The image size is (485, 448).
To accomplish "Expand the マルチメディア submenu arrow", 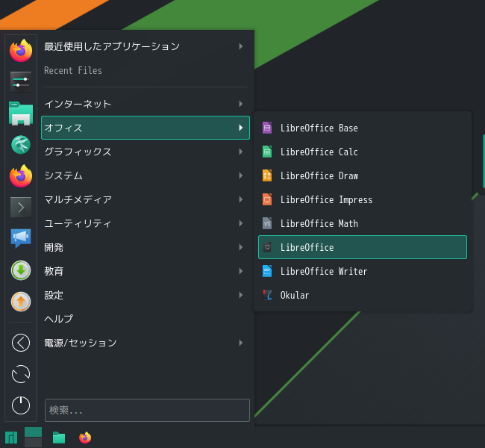I will [x=241, y=199].
